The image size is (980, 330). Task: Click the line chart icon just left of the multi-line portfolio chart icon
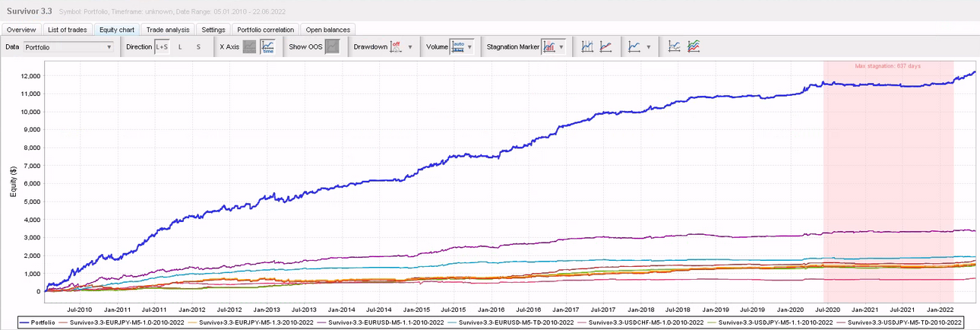click(x=674, y=47)
